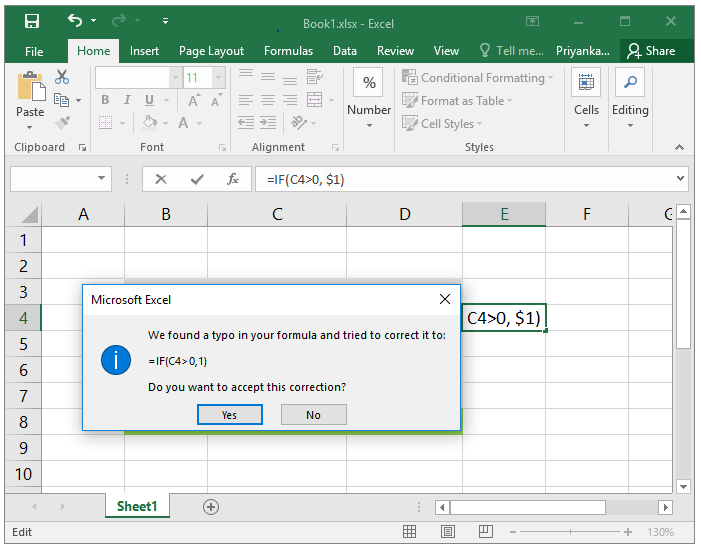Toggle Align Left
This screenshot has height=550, width=701.
pos(246,100)
